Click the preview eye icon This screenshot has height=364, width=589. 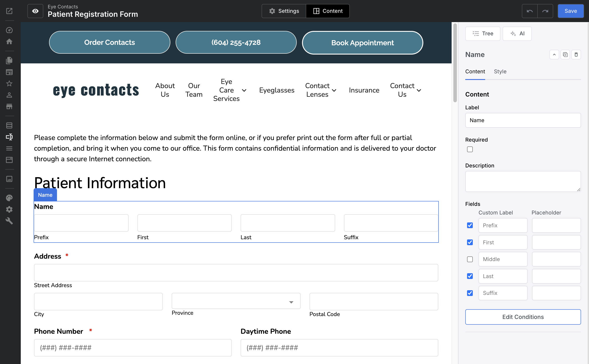35,11
